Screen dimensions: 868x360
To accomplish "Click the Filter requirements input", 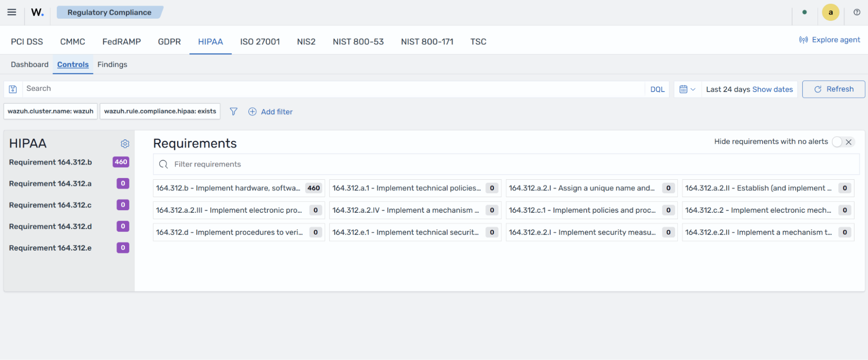I will [506, 164].
